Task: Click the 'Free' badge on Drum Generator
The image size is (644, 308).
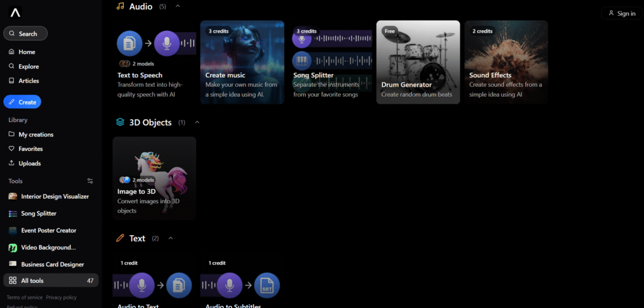Action: 390,31
